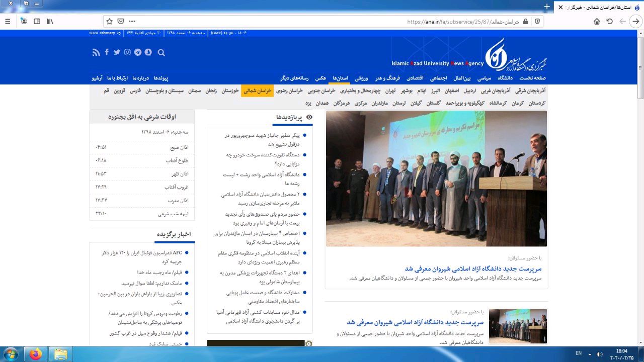Open the آرشیو link
The image size is (644, 362).
point(97,78)
